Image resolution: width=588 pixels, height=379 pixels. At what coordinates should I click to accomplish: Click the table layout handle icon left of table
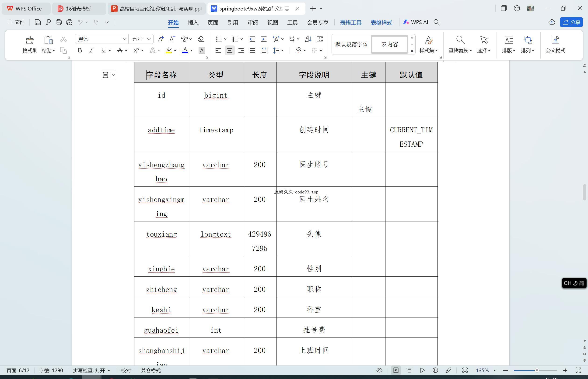[x=105, y=75]
